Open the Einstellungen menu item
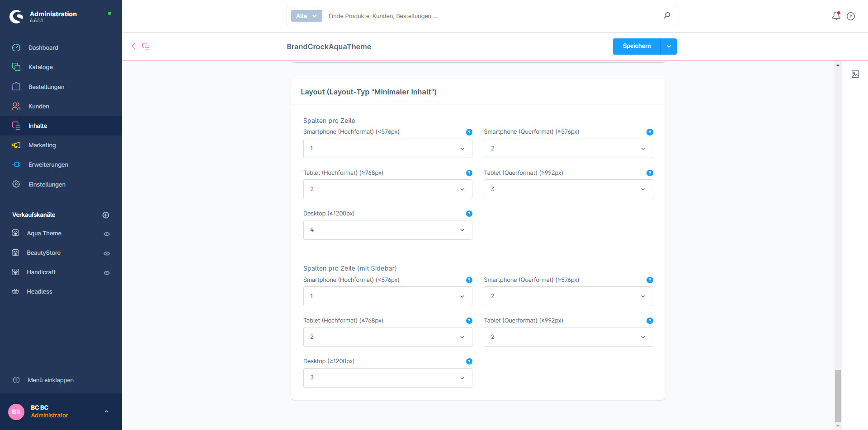Viewport: 868px width, 430px height. 47,184
